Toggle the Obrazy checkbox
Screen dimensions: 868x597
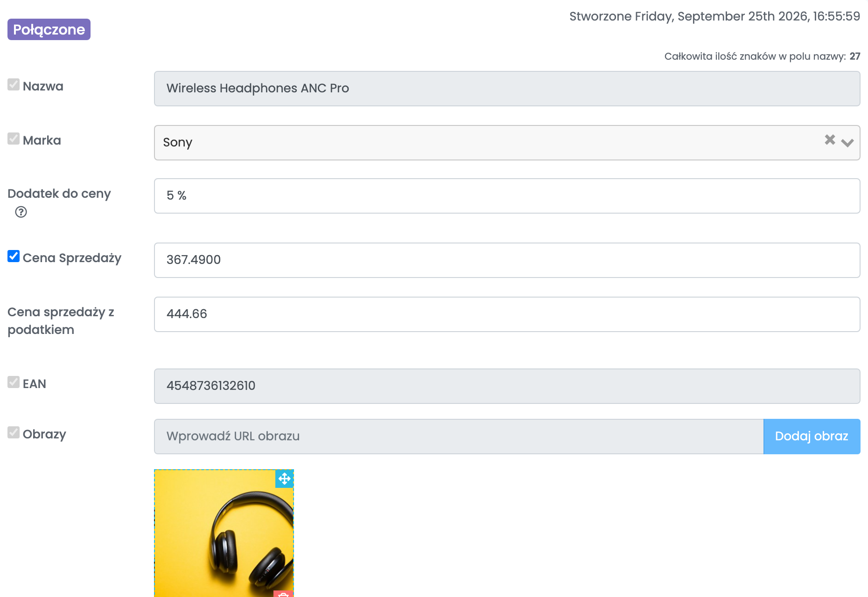point(14,432)
